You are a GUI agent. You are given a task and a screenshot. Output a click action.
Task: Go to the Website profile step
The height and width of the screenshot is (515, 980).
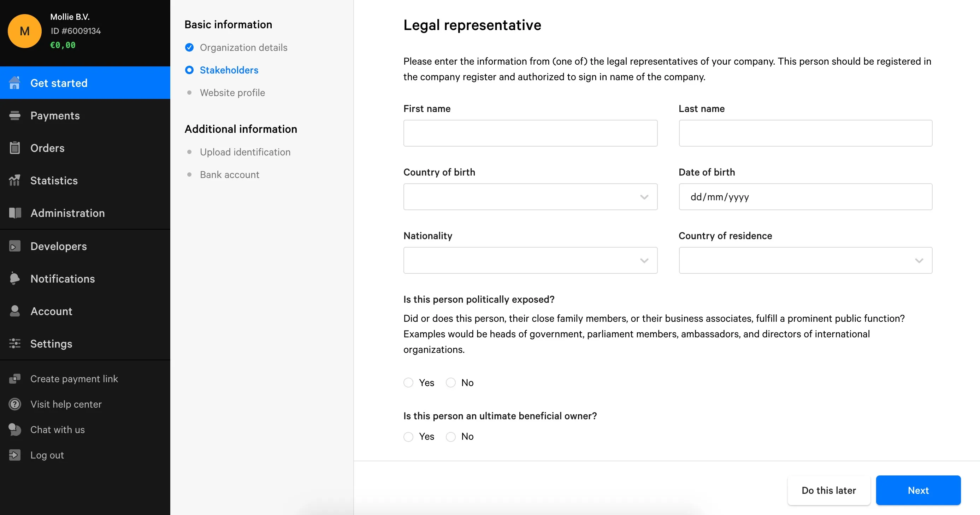232,93
